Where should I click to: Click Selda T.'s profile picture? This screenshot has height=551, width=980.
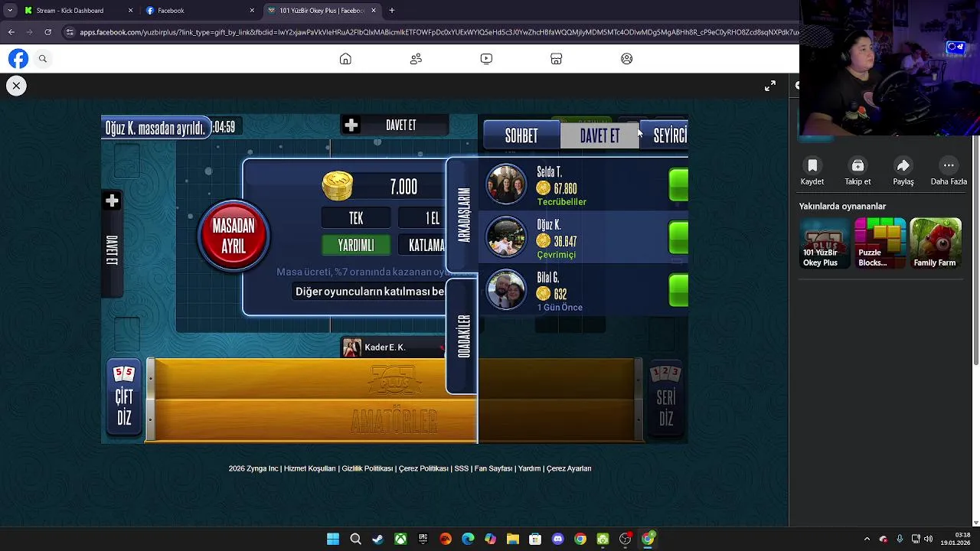(x=506, y=184)
